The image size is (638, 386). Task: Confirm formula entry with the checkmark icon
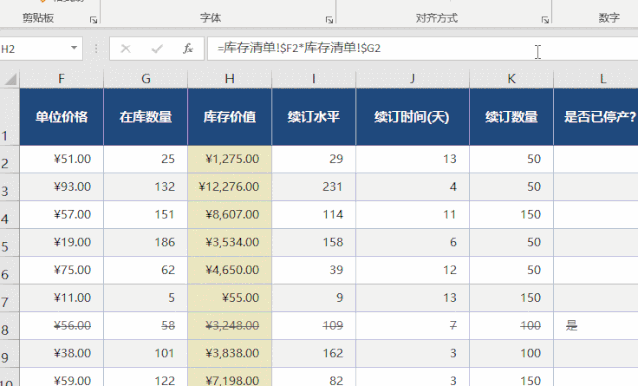(x=157, y=49)
